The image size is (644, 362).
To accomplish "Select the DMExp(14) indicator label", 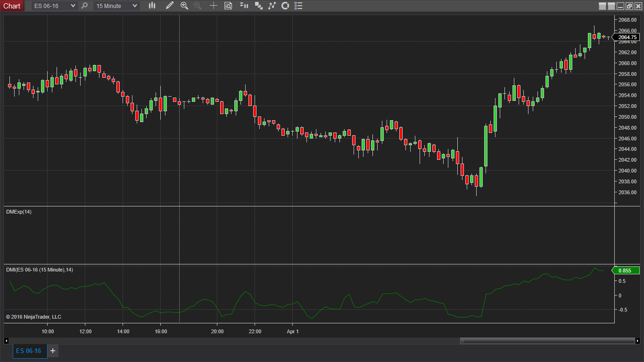I will 19,212.
